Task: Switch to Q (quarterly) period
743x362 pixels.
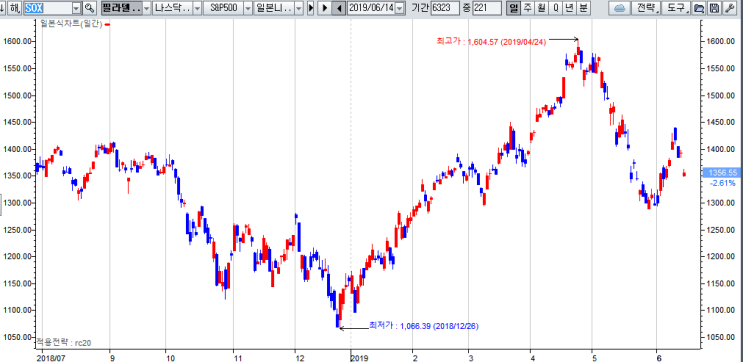Action: (x=555, y=8)
